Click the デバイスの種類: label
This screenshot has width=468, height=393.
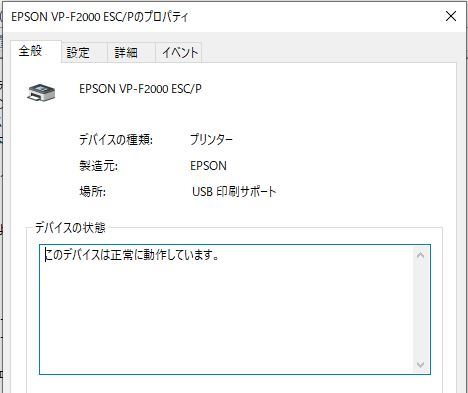(x=116, y=139)
